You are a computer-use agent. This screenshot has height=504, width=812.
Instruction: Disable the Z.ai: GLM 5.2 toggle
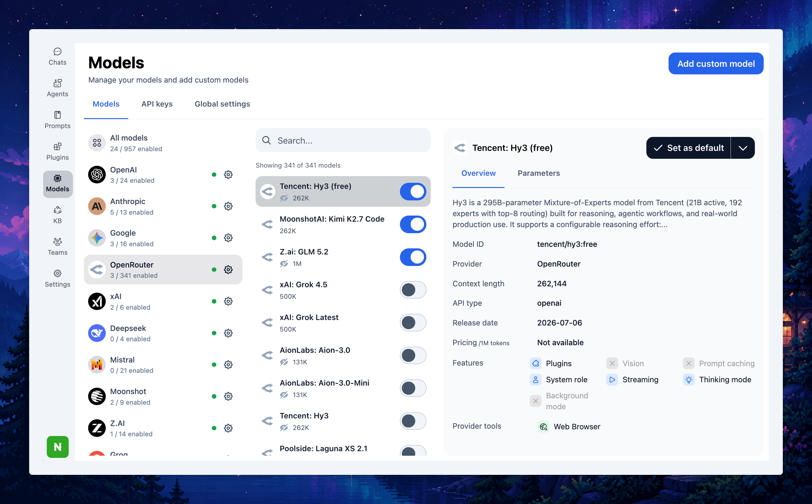(x=413, y=257)
